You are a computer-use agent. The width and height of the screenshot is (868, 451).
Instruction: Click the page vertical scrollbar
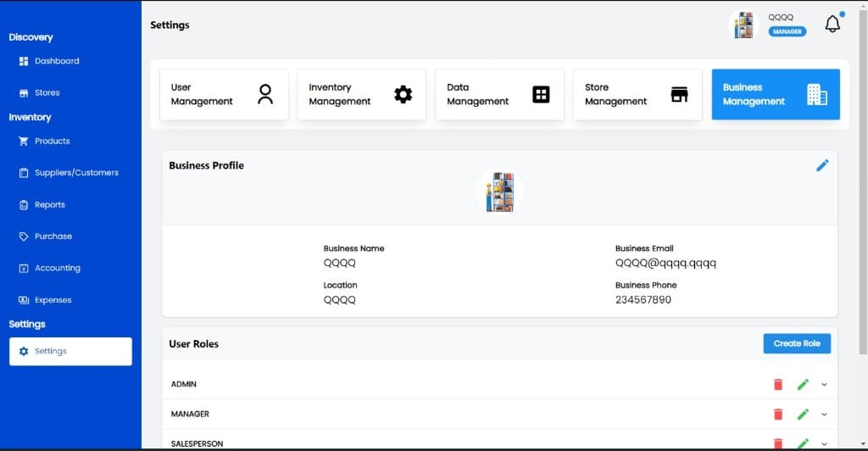[x=863, y=182]
